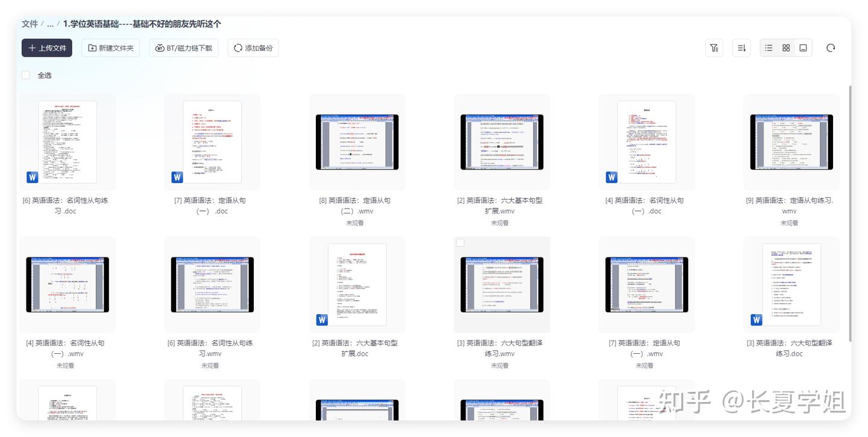Open thumbnail of [4] 名词性从句（一）.wmv
The width and height of the screenshot is (868, 437).
click(x=68, y=285)
